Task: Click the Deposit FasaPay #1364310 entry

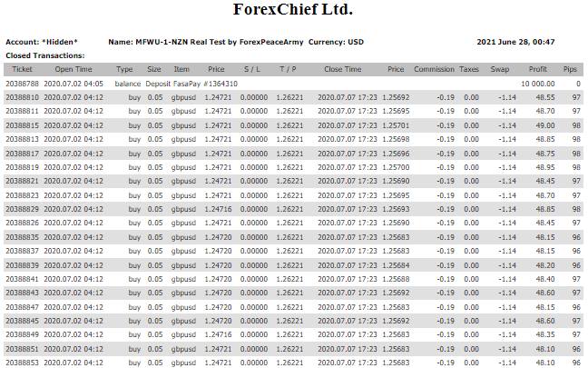Action: pyautogui.click(x=191, y=84)
